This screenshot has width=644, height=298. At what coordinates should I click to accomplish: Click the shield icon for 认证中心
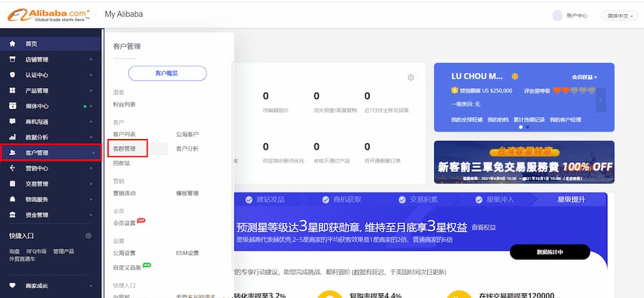click(12, 75)
